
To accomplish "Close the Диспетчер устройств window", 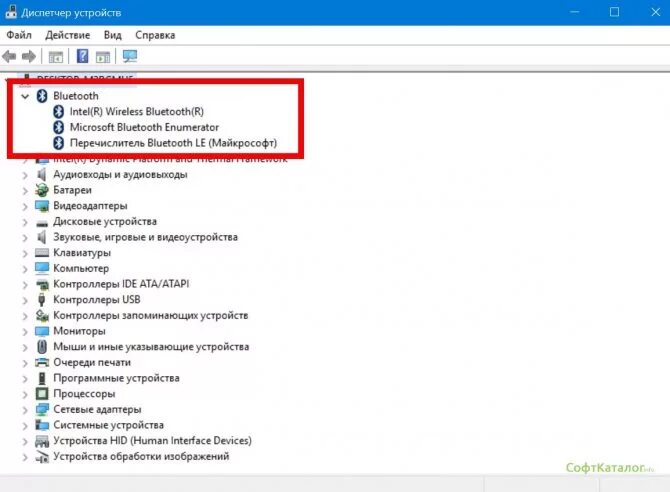I will pyautogui.click(x=655, y=12).
